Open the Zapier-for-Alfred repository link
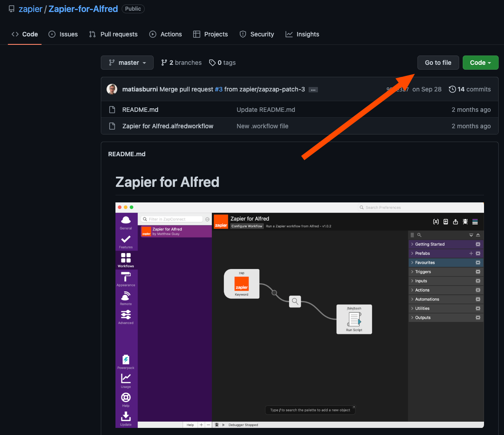The width and height of the screenshot is (504, 435). 83,9
